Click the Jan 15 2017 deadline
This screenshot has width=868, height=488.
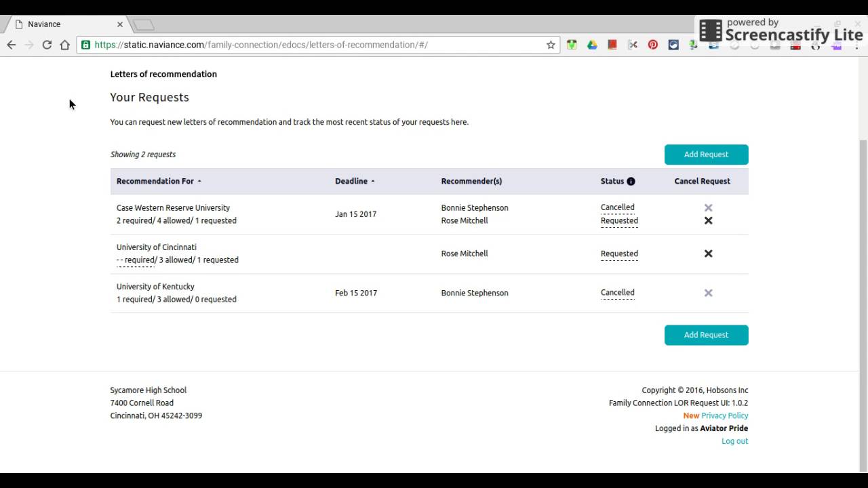(x=355, y=214)
